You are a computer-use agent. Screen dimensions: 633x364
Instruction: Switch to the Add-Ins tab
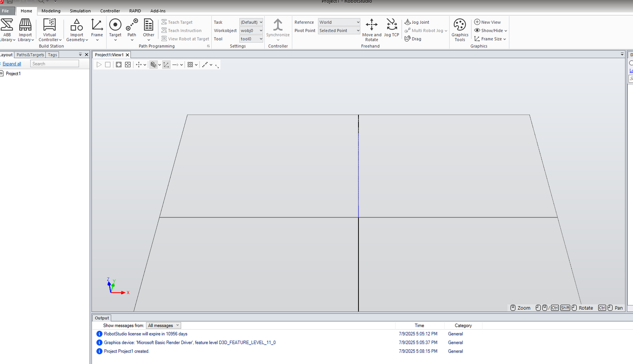(x=158, y=11)
